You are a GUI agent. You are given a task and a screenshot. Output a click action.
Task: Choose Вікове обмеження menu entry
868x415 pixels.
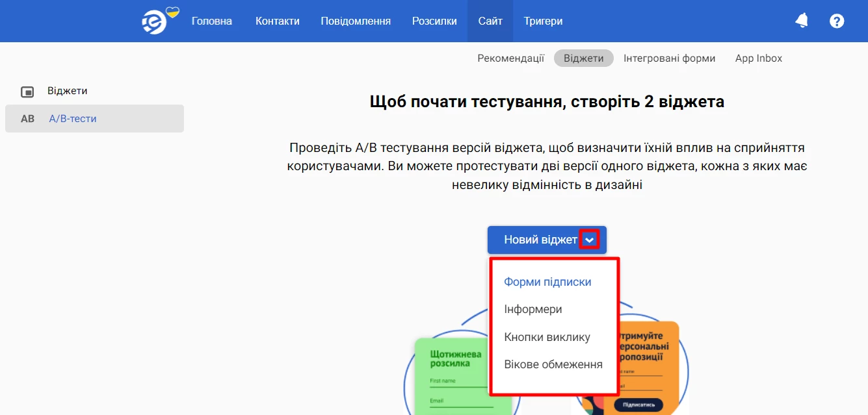click(x=553, y=364)
